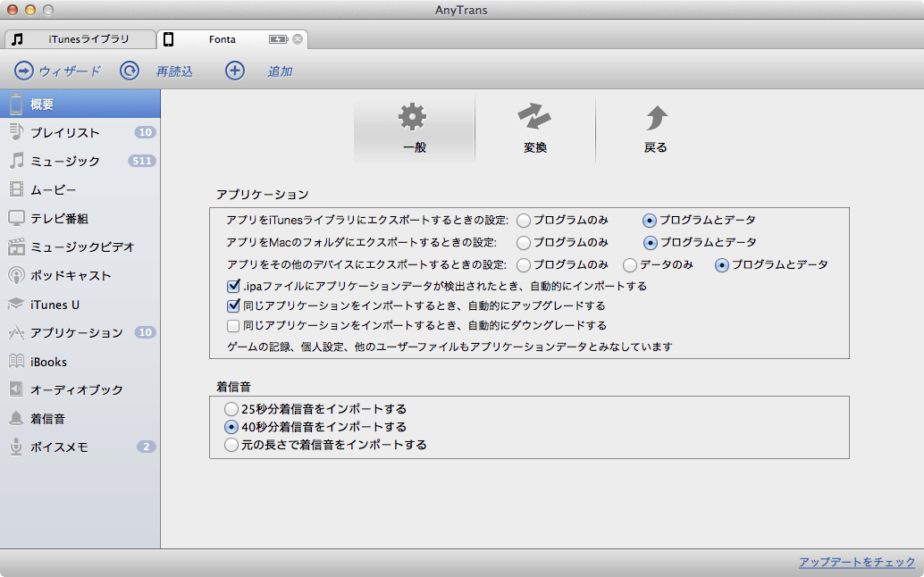
Task: Select プログラムのみ for Mac folder export
Action: (524, 243)
